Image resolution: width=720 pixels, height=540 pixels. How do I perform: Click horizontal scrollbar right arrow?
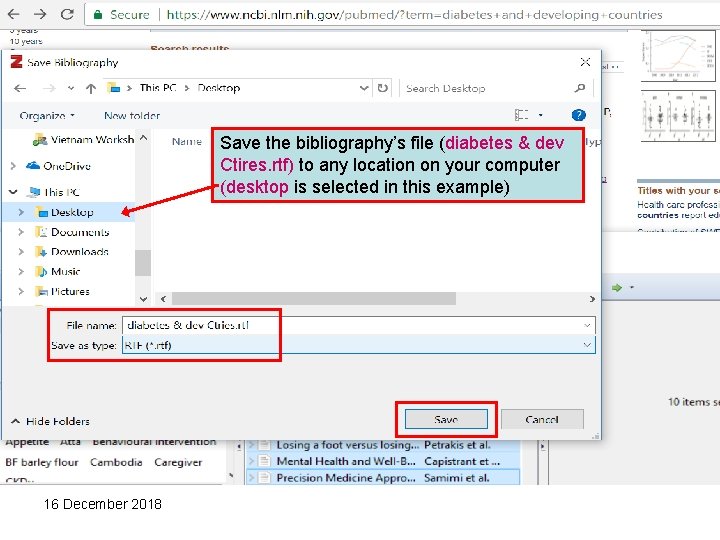point(592,299)
